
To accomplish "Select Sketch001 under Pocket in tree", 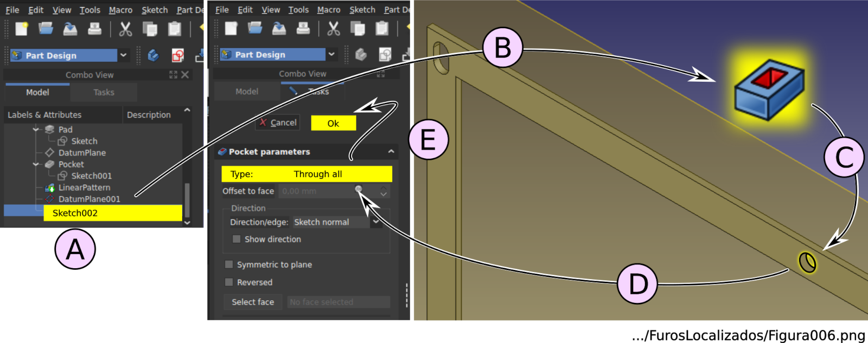I will coord(91,176).
